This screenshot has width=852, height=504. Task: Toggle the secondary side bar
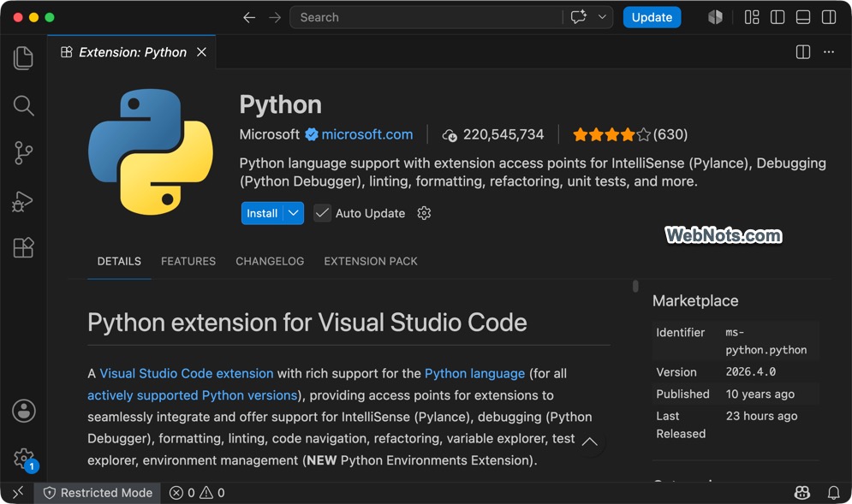click(829, 17)
